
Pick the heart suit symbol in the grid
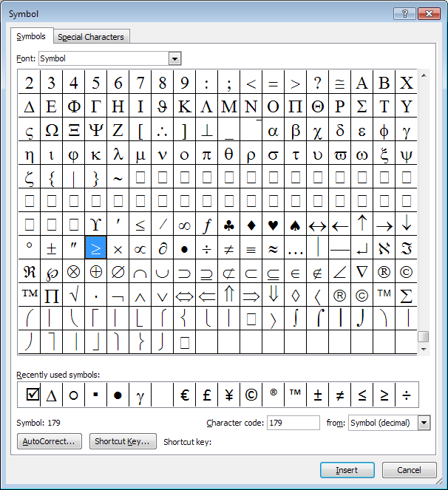point(274,224)
